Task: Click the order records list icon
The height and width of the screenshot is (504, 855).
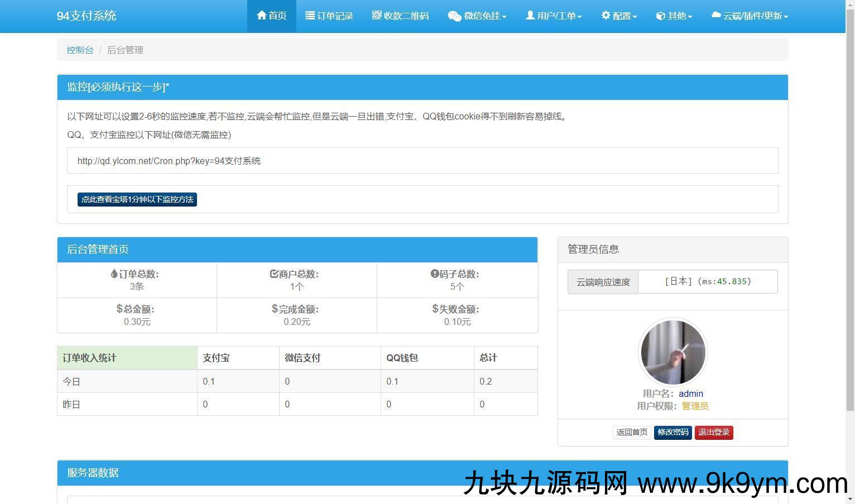Action: pyautogui.click(x=310, y=16)
